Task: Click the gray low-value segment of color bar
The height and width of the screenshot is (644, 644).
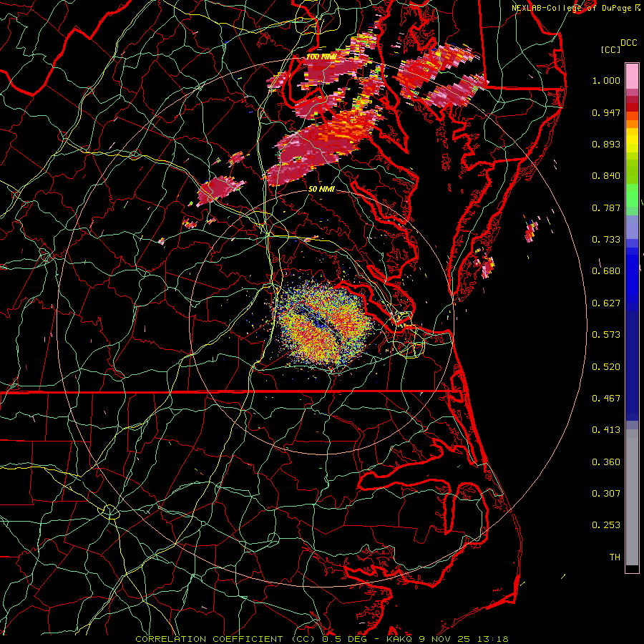Action: (632, 497)
